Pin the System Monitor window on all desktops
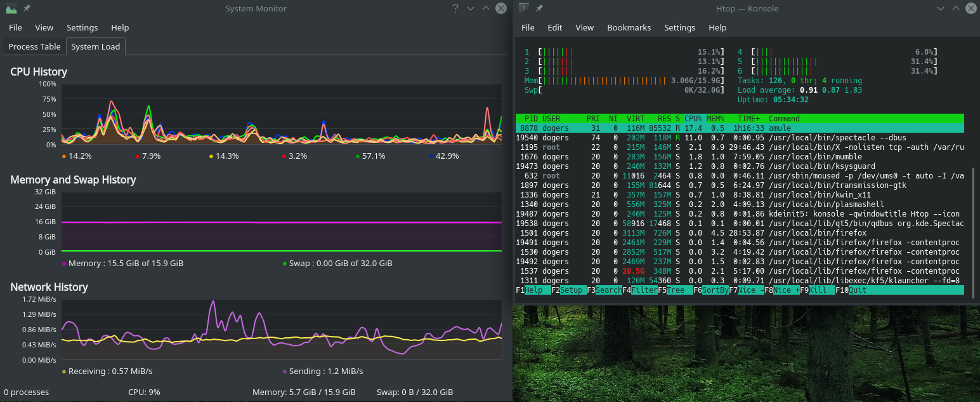 tap(27, 8)
